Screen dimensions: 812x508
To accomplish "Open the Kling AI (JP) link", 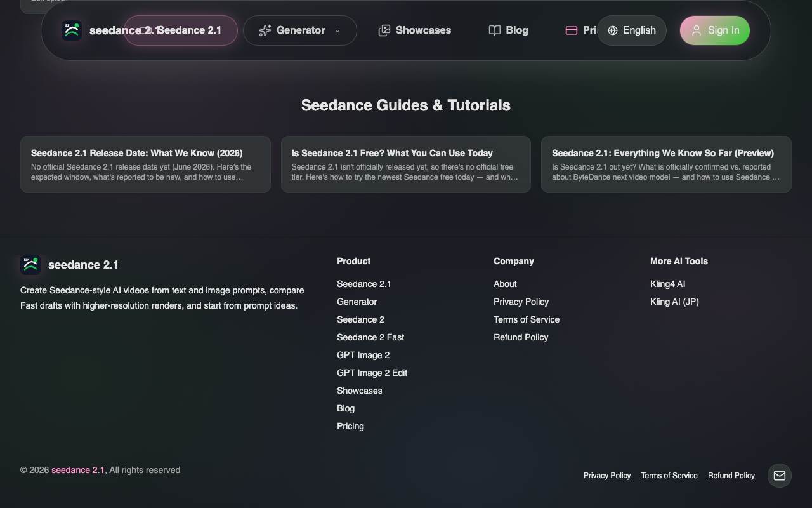I will [x=674, y=302].
